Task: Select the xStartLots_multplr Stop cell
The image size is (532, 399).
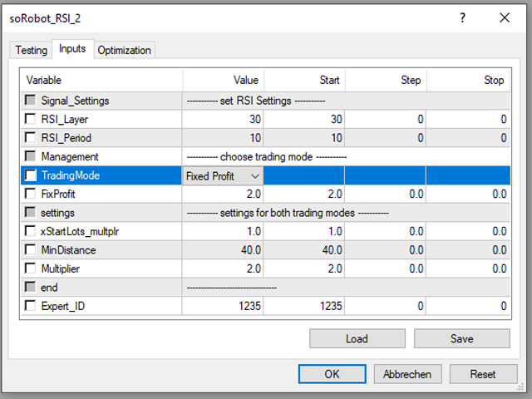Action: pyautogui.click(x=468, y=231)
